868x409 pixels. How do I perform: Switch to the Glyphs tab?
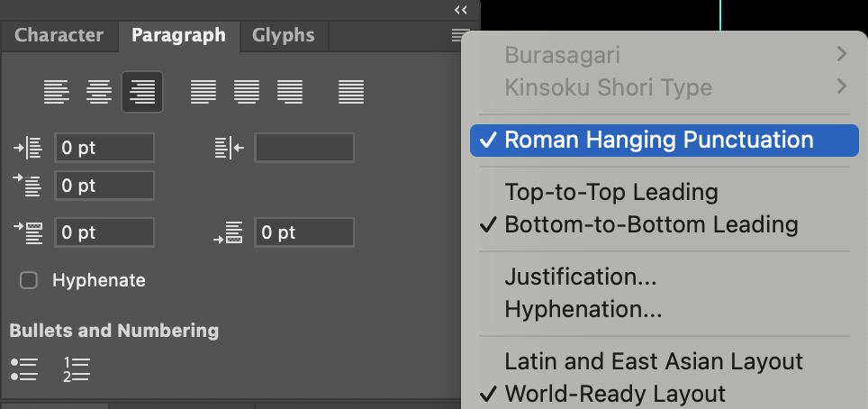pyautogui.click(x=283, y=36)
